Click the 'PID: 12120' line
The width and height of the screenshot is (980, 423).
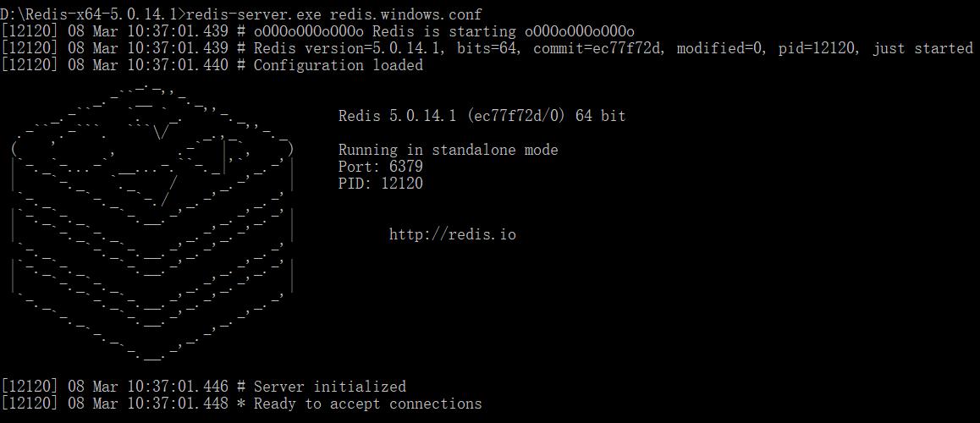pyautogui.click(x=380, y=184)
